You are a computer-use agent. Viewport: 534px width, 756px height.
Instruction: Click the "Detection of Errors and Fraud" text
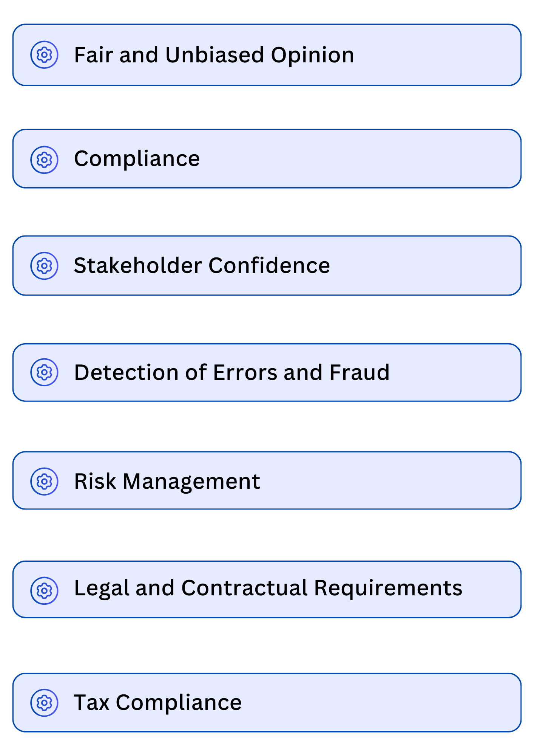point(232,372)
